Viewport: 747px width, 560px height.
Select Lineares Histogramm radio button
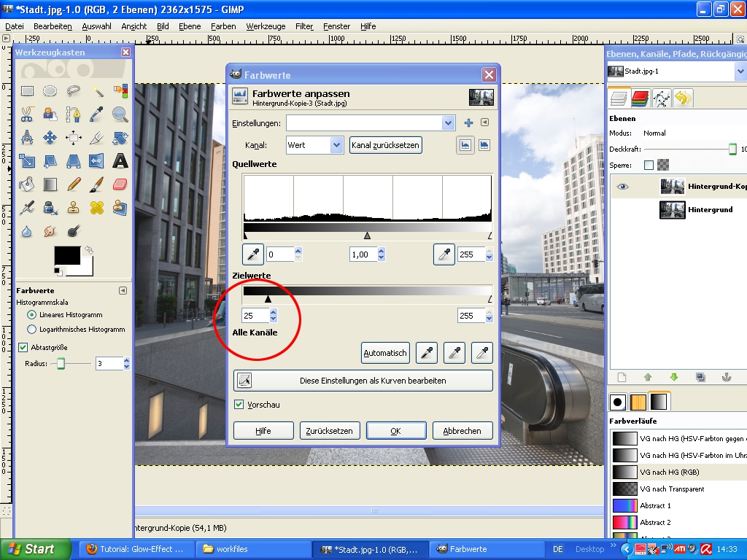click(x=31, y=315)
